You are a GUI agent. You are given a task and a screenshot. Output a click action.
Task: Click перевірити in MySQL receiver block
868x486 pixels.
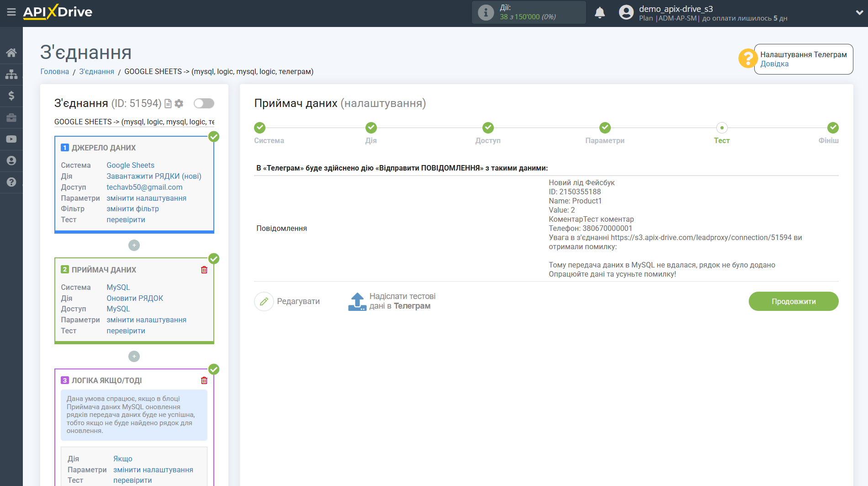(126, 331)
